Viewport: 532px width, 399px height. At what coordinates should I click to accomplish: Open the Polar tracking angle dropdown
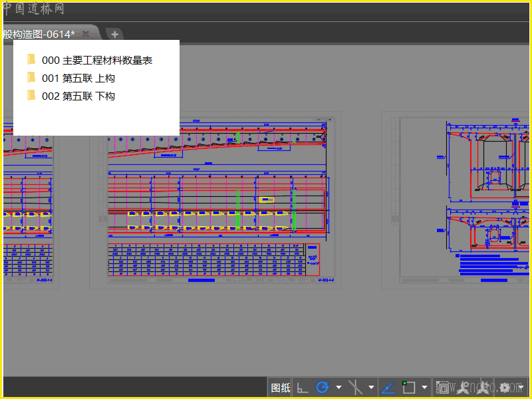coord(338,388)
